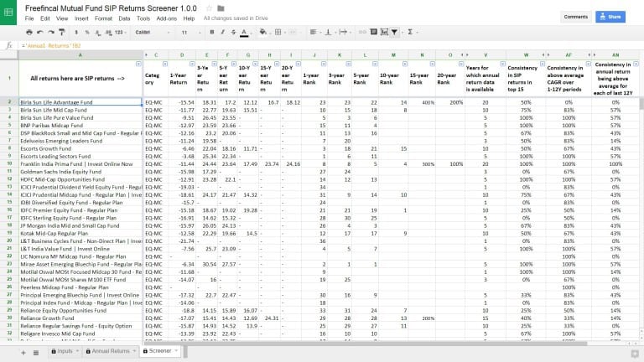Expand hidden columns left of column C

pyautogui.click(x=146, y=55)
